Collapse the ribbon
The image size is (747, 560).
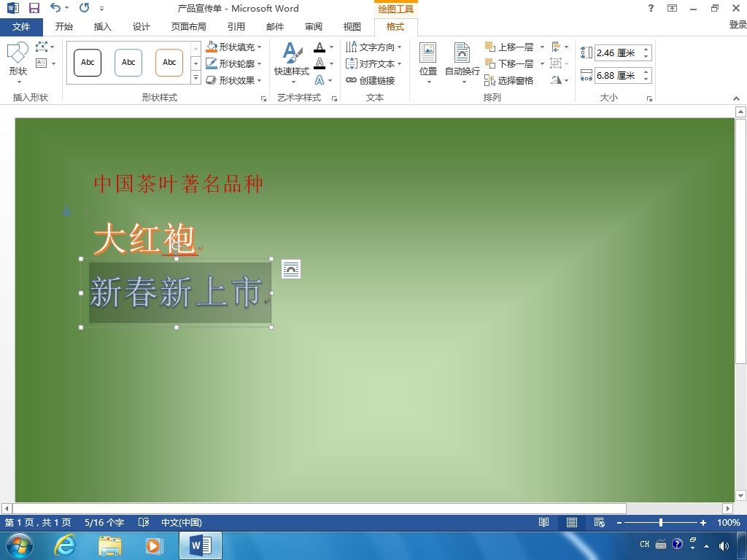click(x=736, y=98)
